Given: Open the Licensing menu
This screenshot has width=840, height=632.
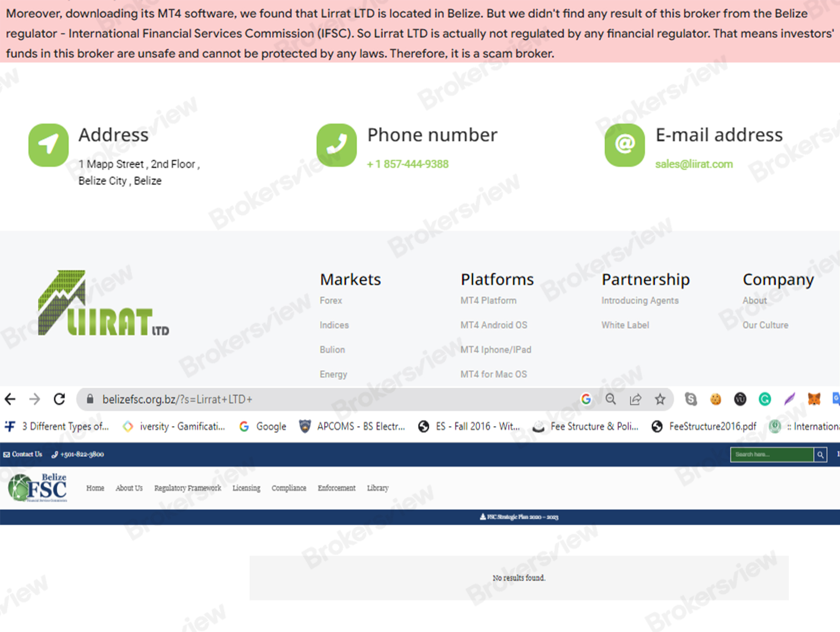Looking at the screenshot, I should point(246,488).
